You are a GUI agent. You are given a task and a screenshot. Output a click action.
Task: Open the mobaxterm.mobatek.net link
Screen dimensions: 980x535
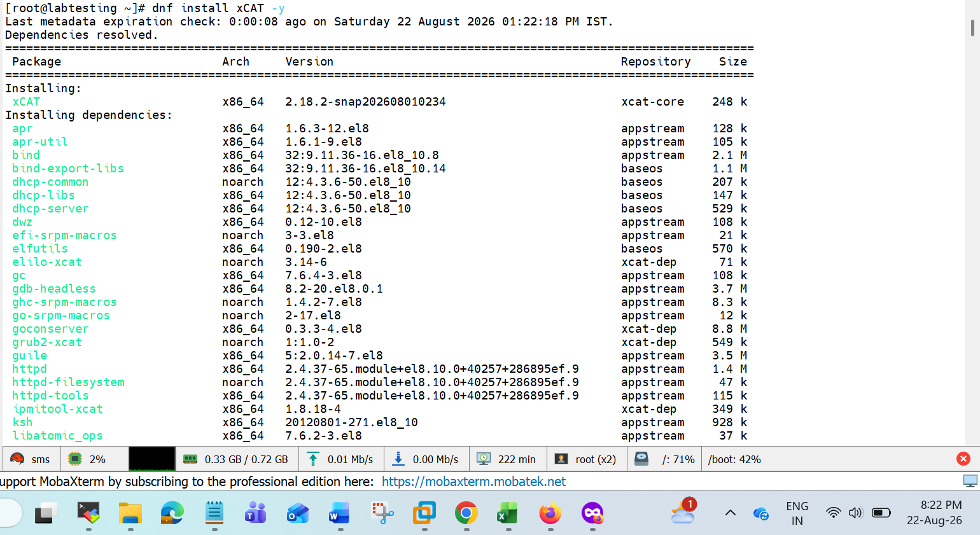pos(473,482)
